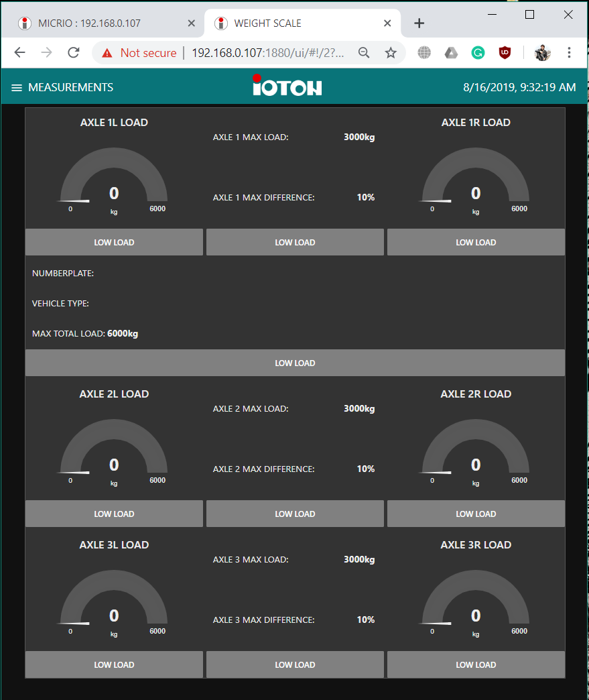Image resolution: width=589 pixels, height=700 pixels.
Task: Click the AXLE 2 MAX DIFFERENCE: label
Action: click(264, 469)
